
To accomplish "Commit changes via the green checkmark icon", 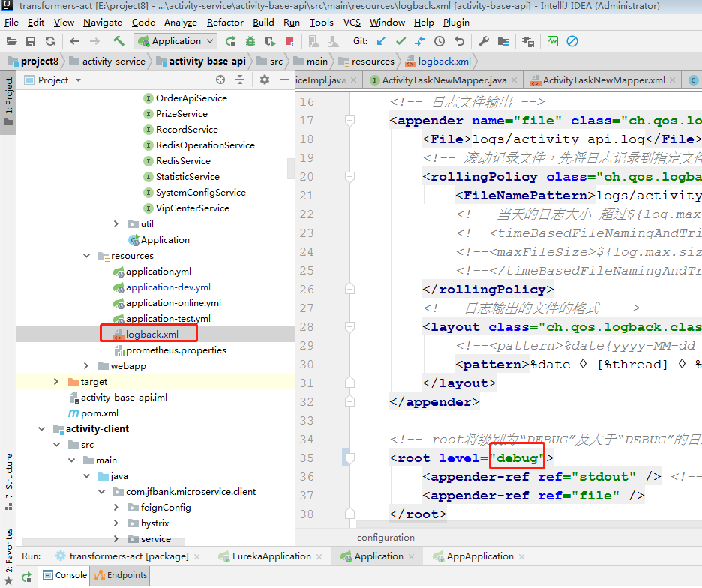I will 402,42.
